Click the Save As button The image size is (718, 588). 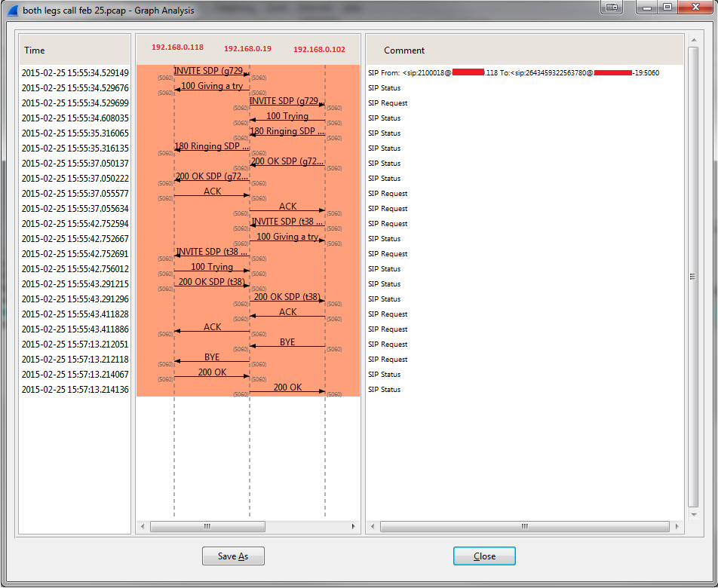click(x=233, y=556)
